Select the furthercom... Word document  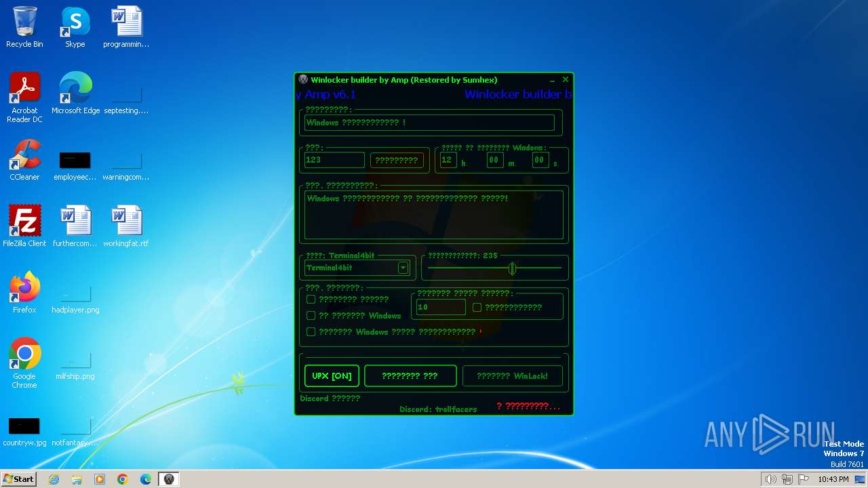click(75, 226)
